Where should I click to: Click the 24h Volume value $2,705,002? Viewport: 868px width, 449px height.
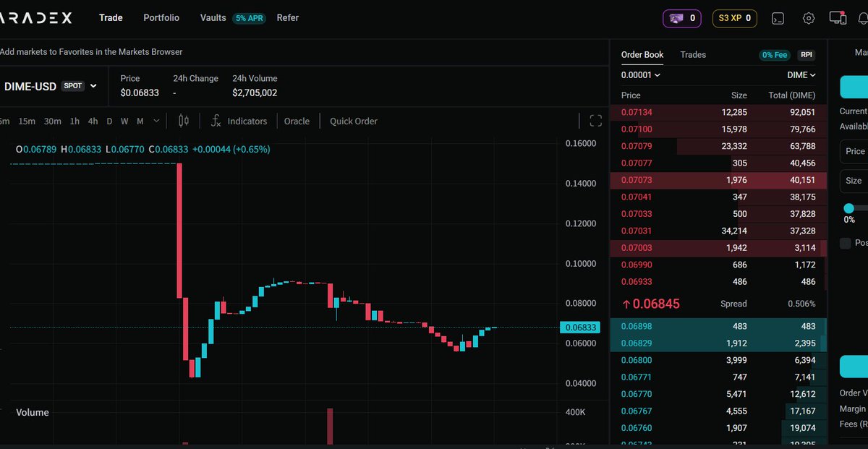[x=255, y=93]
